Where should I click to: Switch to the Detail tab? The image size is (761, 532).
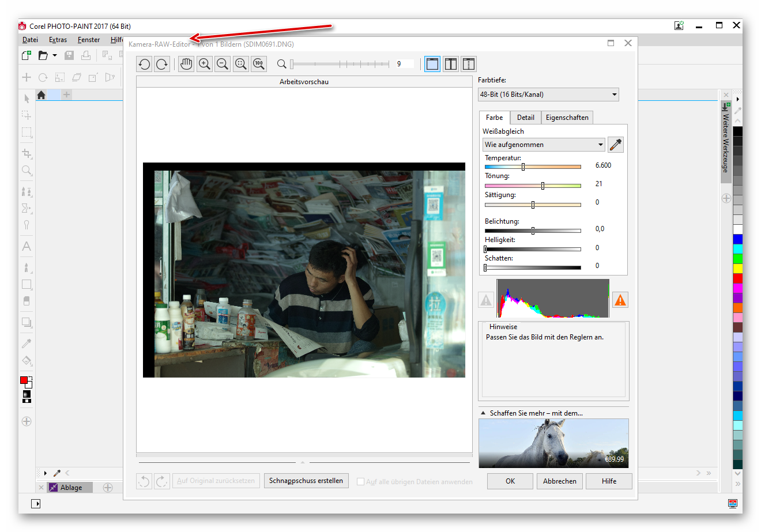(525, 118)
